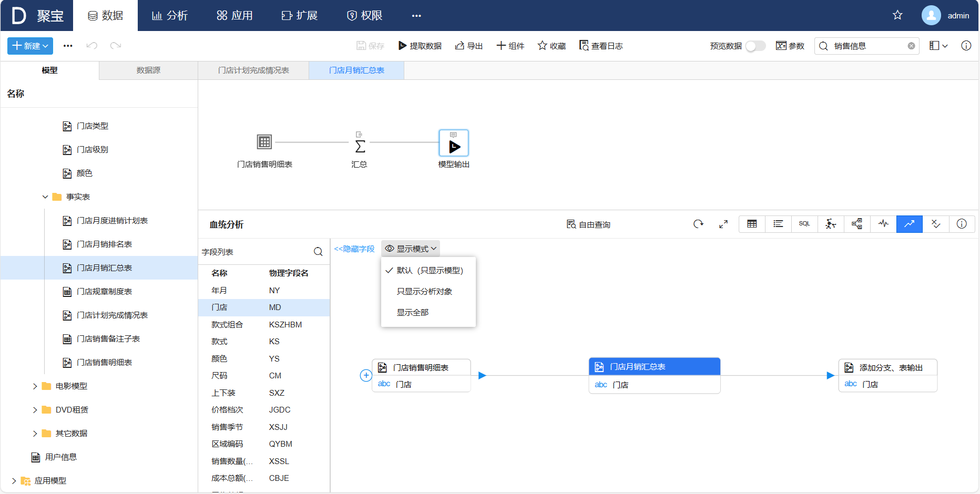Screen dimensions: 980x494
Task: Expand the DVD租赁 folder
Action: pos(35,409)
